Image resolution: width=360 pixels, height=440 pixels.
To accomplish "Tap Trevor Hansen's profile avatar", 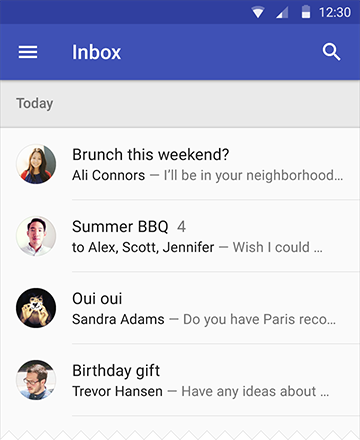I will pyautogui.click(x=36, y=380).
